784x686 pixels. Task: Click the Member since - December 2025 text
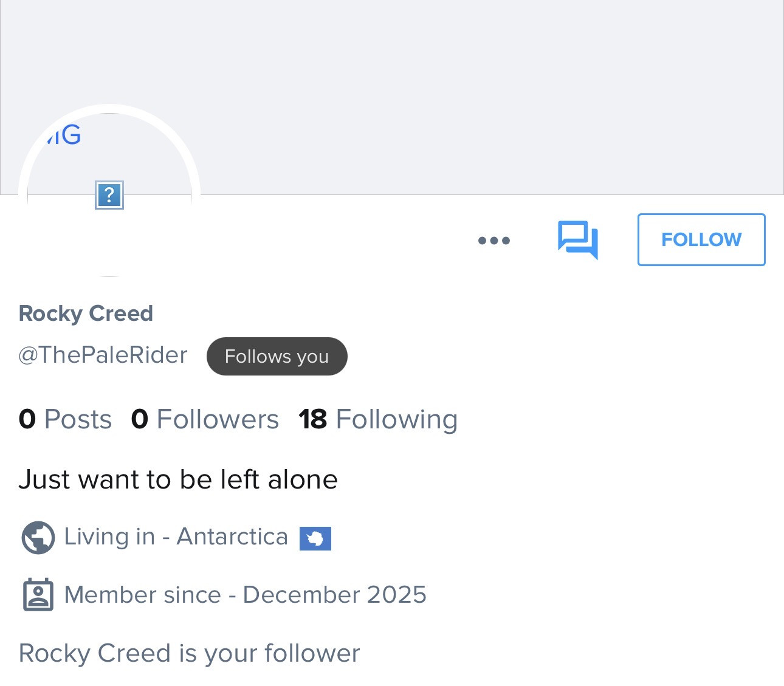pos(245,595)
